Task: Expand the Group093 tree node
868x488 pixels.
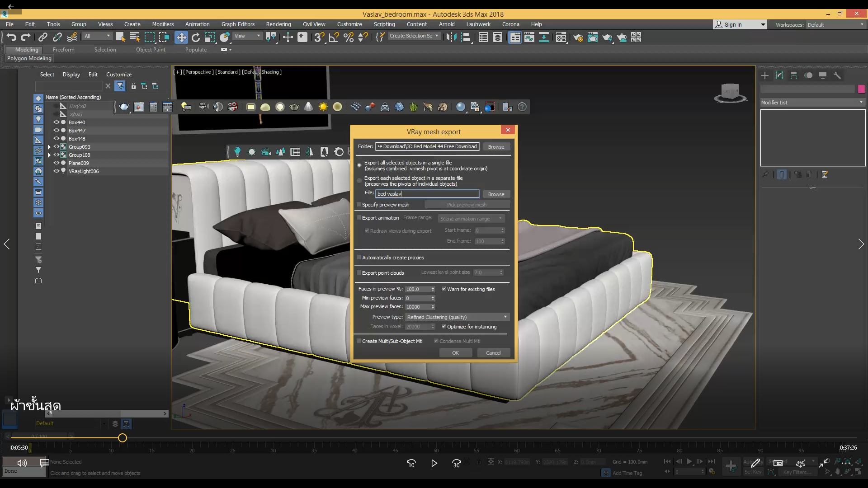Action: pyautogui.click(x=49, y=147)
